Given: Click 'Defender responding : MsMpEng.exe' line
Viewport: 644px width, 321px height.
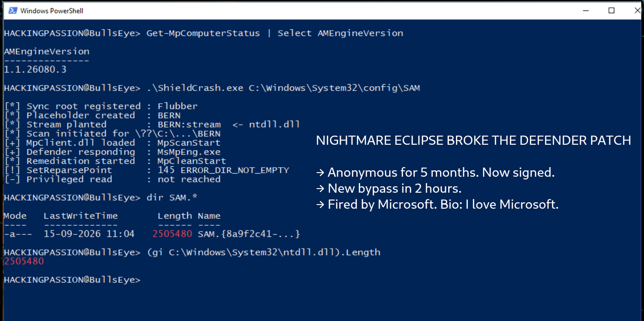Looking at the screenshot, I should pos(112,152).
